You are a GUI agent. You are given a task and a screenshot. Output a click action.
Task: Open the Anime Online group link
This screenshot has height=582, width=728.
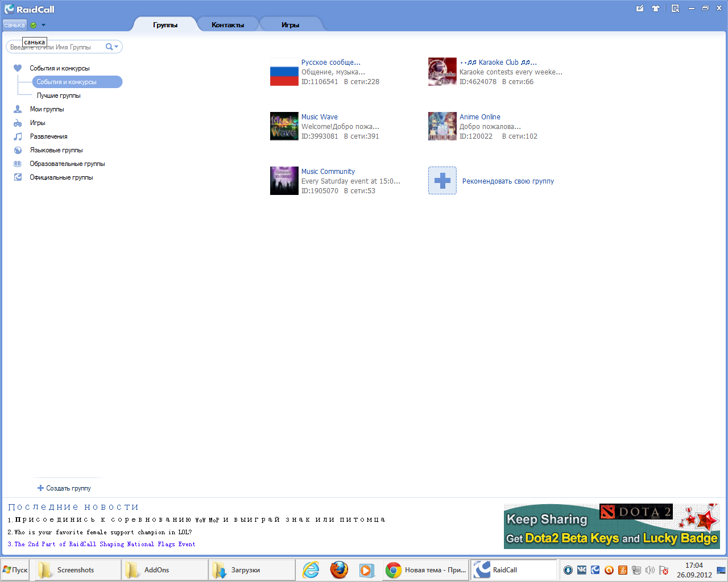[480, 117]
